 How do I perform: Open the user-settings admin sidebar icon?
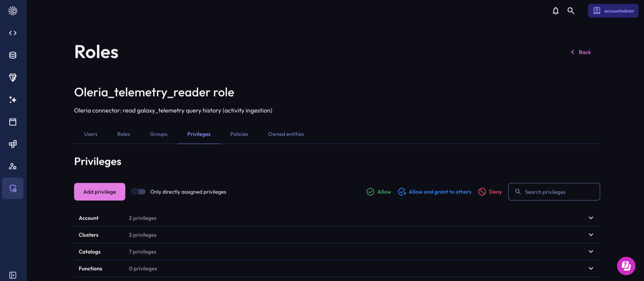point(13,166)
